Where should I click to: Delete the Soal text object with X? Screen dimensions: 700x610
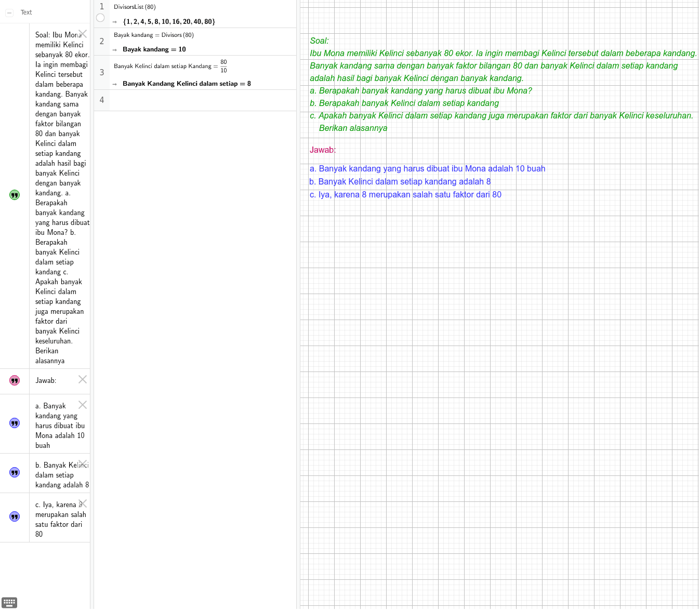tap(83, 34)
